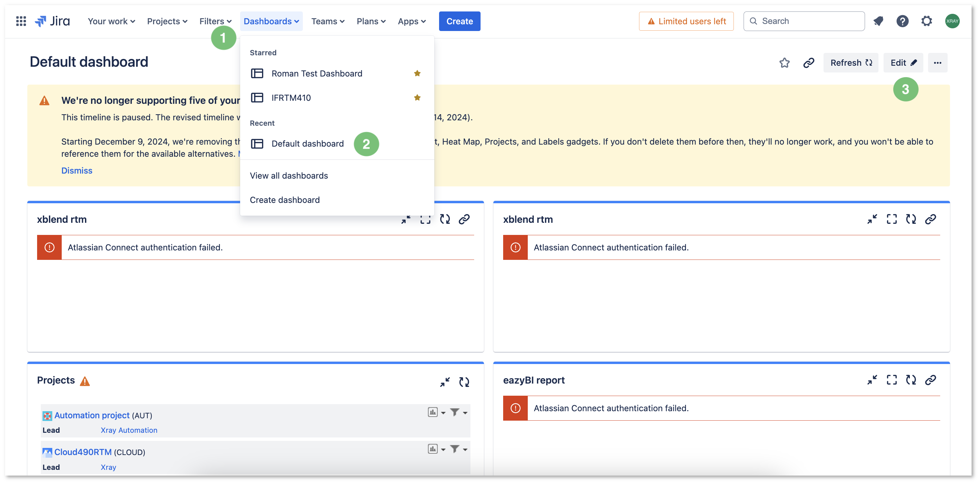Star the Default dashboard
The height and width of the screenshot is (484, 980).
click(784, 63)
